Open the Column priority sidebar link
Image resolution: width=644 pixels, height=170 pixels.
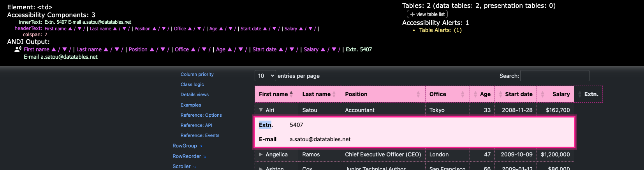click(197, 74)
